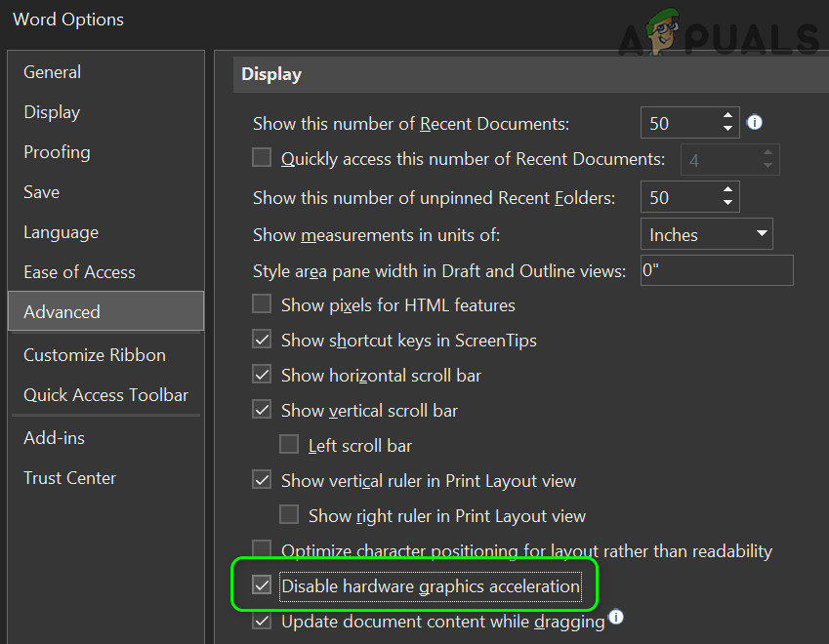829x644 pixels.
Task: Enable Optimize character positioning for layout checkbox
Action: pyautogui.click(x=262, y=548)
